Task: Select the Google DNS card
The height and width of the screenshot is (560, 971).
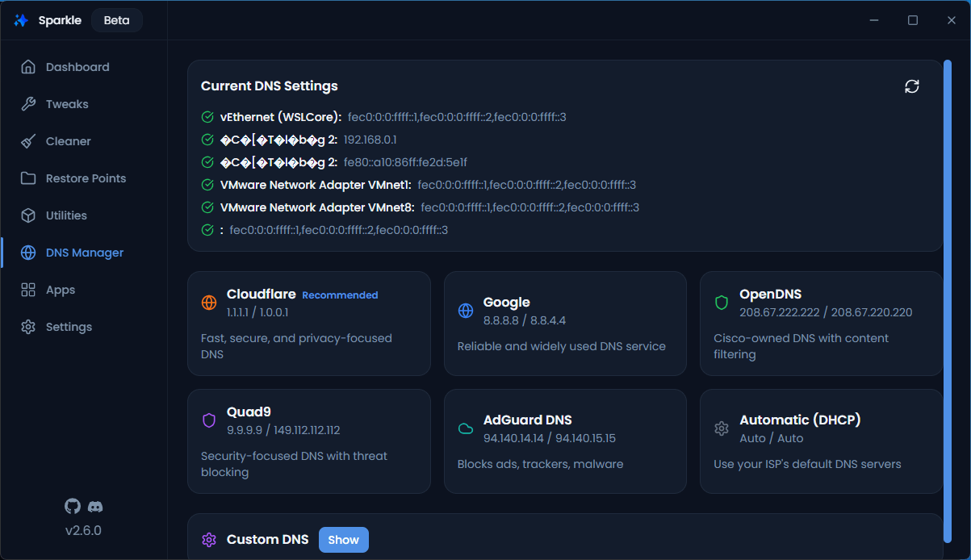Action: pos(565,324)
